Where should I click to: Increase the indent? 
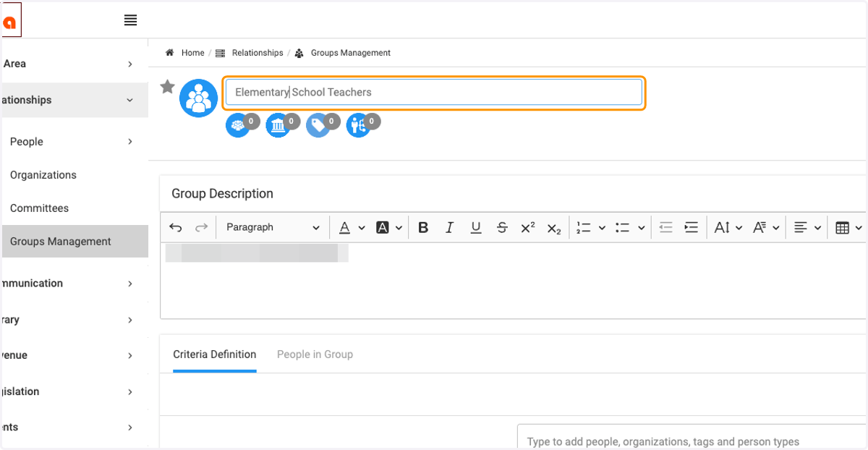point(692,227)
